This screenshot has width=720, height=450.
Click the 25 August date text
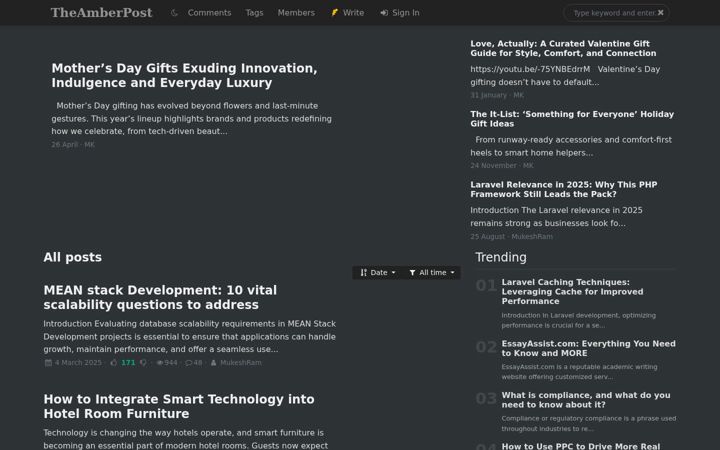487,236
